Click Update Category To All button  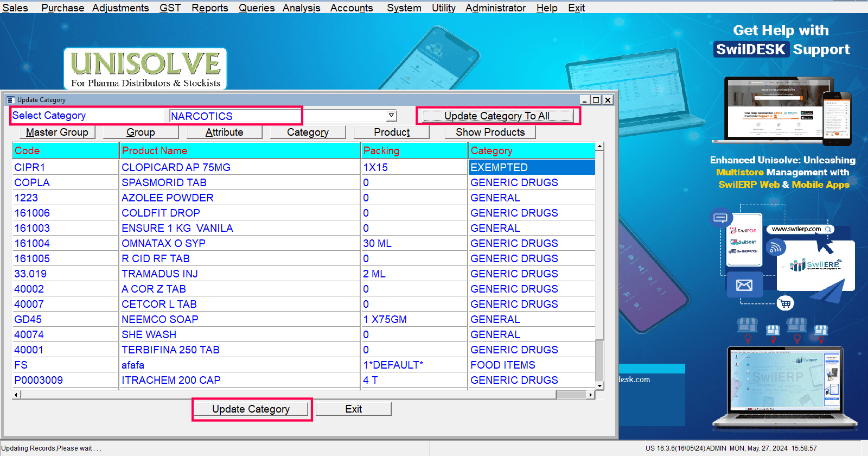point(497,116)
